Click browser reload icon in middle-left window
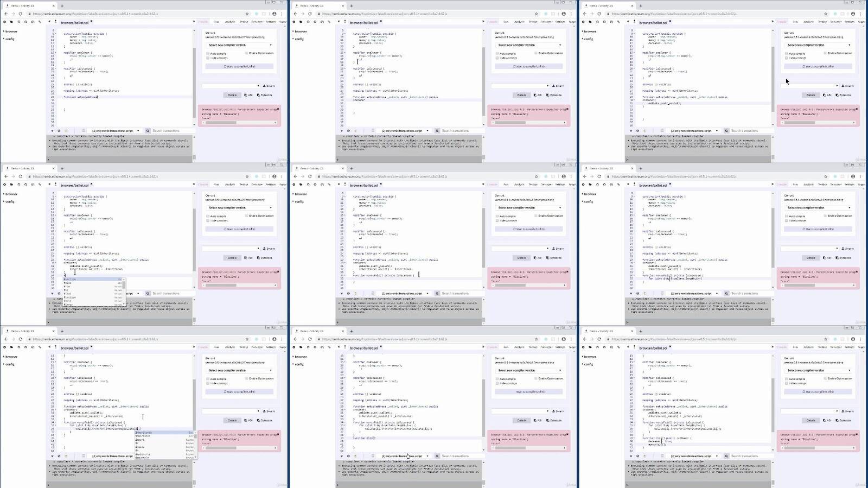This screenshot has height=488, width=868. coord(21,176)
